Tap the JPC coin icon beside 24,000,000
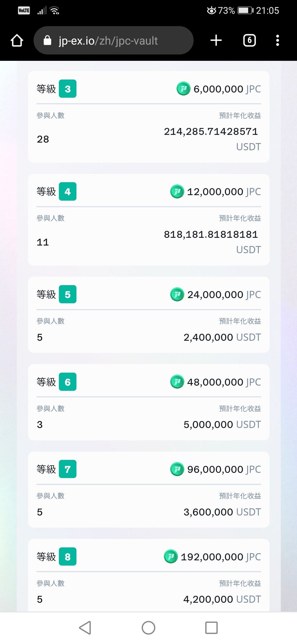This screenshot has width=297, height=644. [x=177, y=294]
